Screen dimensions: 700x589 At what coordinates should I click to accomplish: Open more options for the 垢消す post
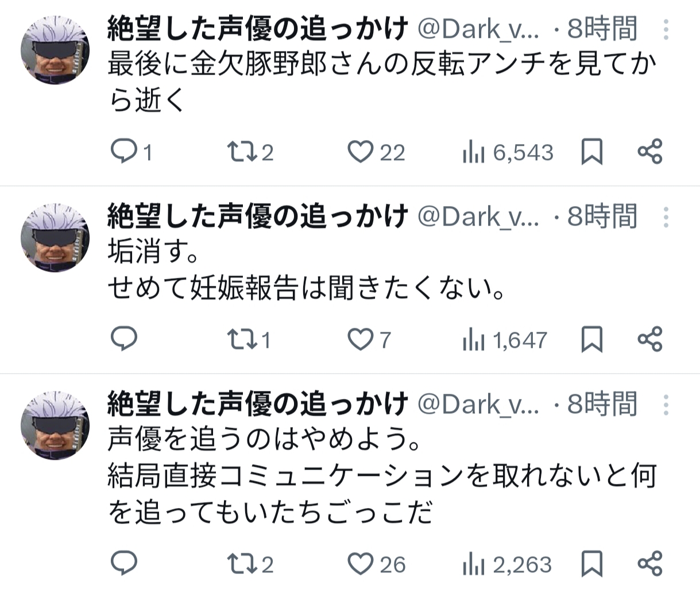coord(666,217)
